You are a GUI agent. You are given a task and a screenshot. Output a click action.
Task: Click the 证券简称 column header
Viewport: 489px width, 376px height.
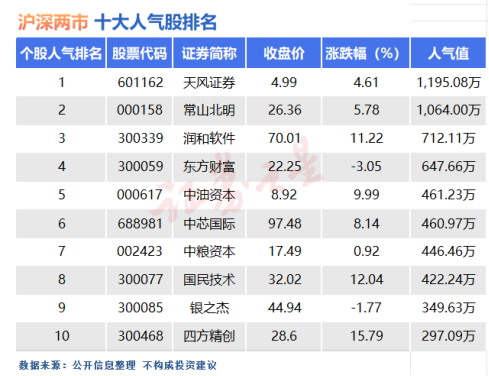tap(209, 53)
